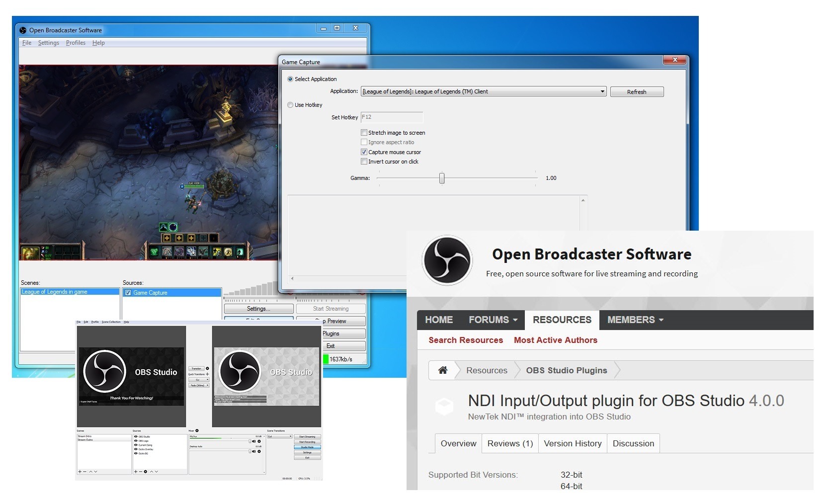Open the Overview tab
The image size is (829, 504).
458,443
